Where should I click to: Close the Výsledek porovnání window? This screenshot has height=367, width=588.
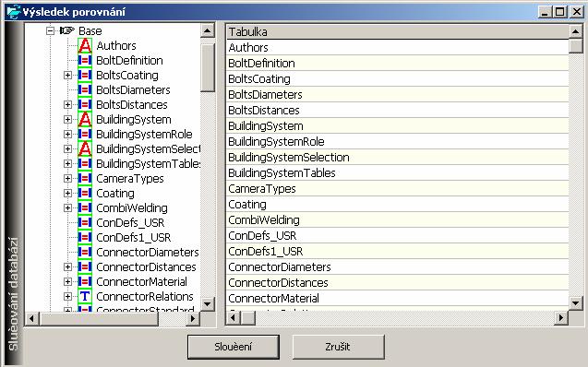tap(576, 12)
